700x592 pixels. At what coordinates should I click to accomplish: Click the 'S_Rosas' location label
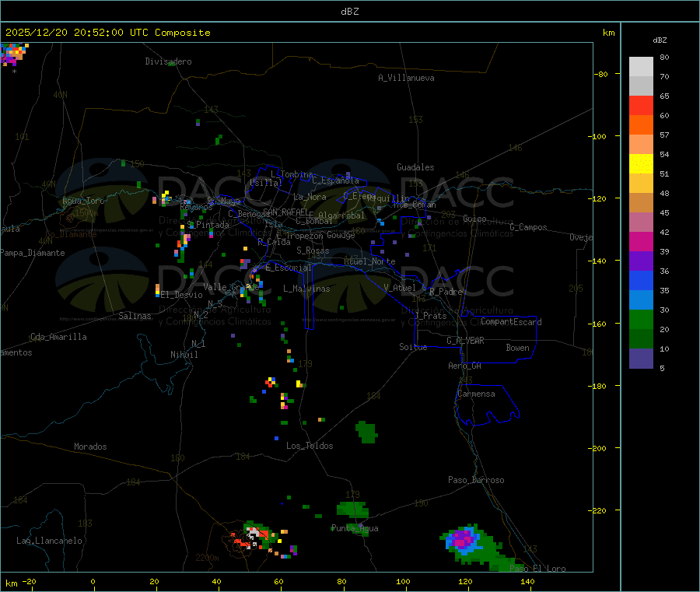pyautogui.click(x=313, y=250)
